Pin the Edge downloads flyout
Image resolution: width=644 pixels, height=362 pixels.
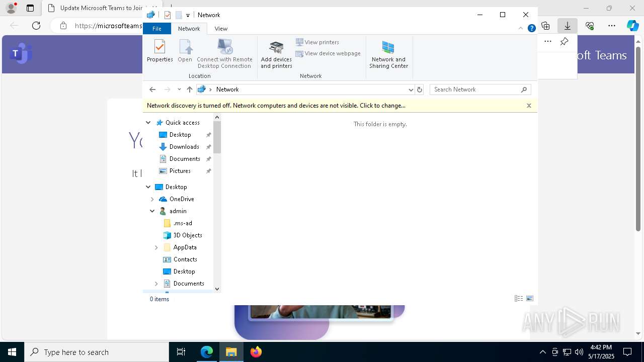click(565, 42)
